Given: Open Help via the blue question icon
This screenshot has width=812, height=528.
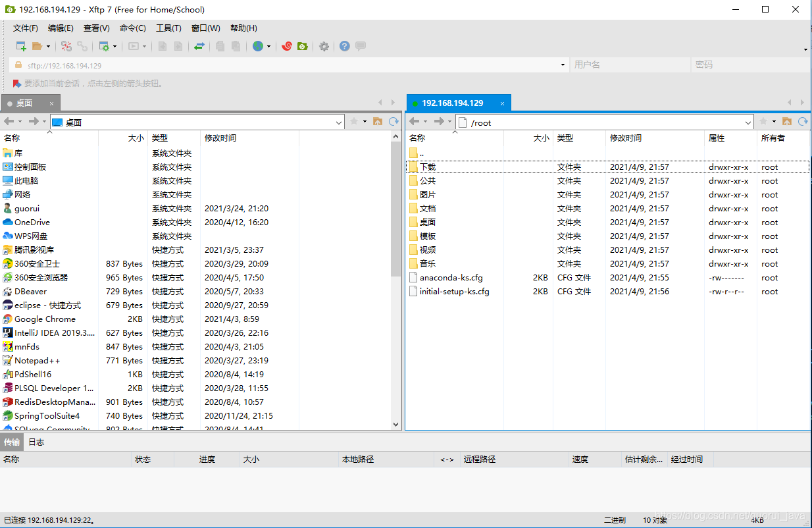Looking at the screenshot, I should pyautogui.click(x=345, y=46).
